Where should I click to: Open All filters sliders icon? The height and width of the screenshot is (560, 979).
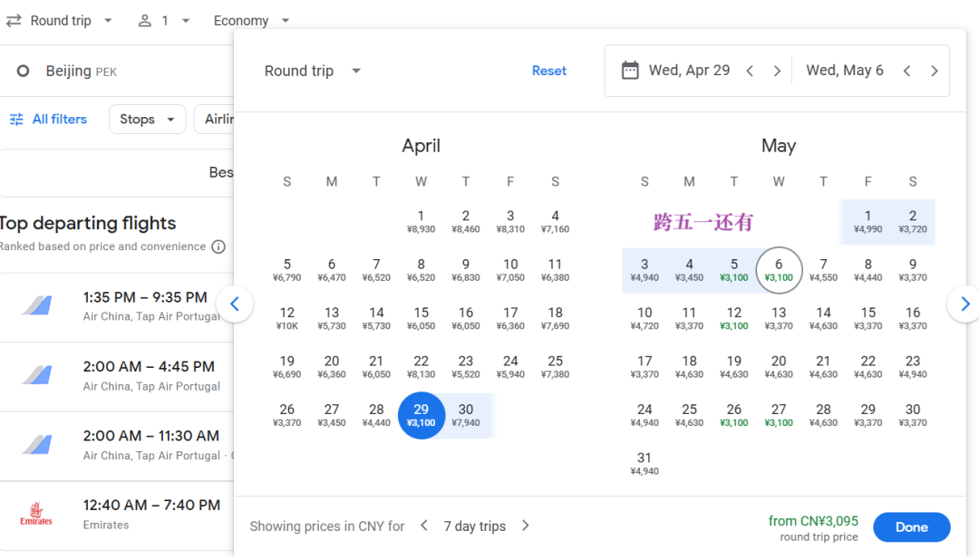pos(17,120)
